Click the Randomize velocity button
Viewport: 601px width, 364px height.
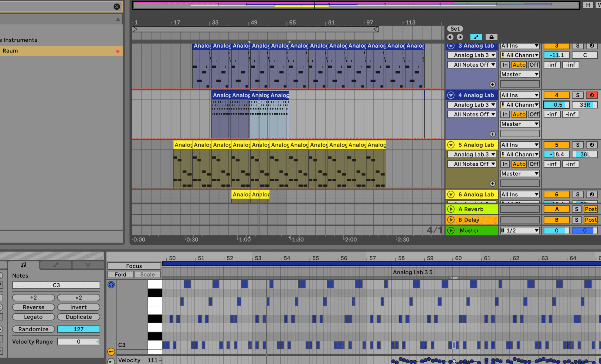coord(33,329)
